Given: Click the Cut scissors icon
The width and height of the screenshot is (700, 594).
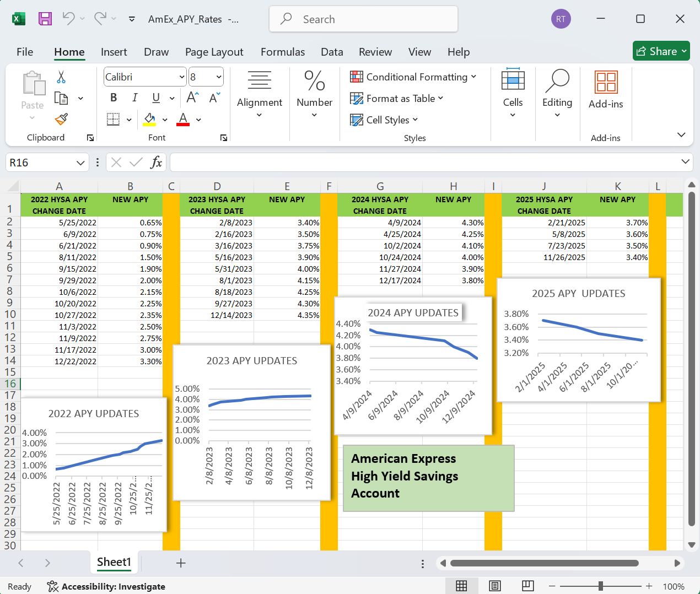Looking at the screenshot, I should pyautogui.click(x=61, y=77).
